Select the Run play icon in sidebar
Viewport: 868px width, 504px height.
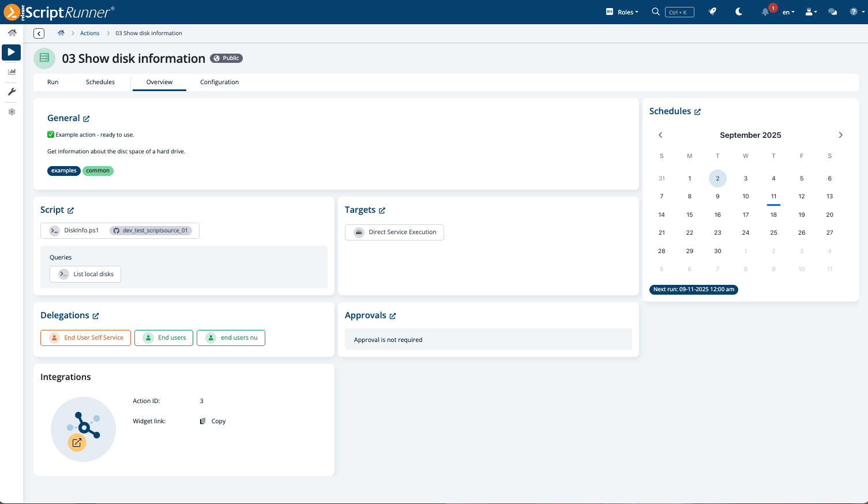point(12,52)
